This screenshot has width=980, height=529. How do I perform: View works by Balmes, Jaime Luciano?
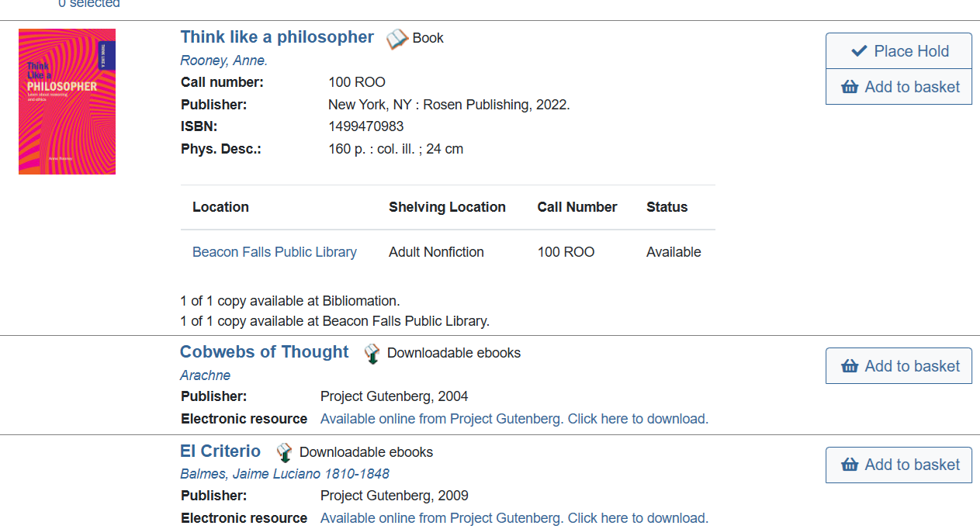point(285,474)
